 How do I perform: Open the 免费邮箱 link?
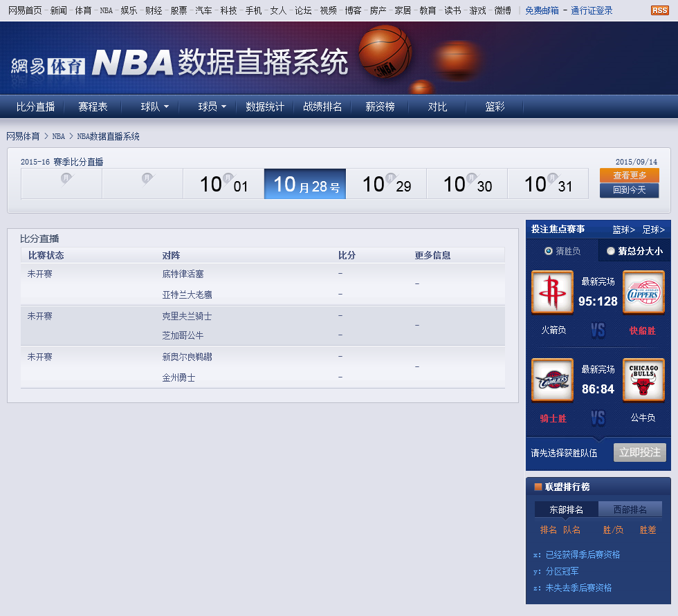coord(542,10)
